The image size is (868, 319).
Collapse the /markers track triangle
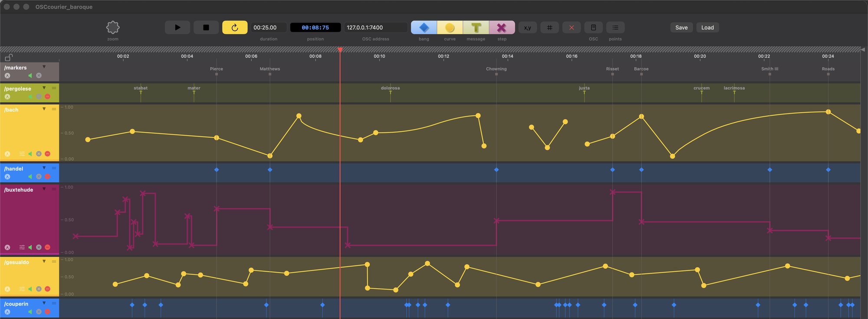click(x=44, y=67)
